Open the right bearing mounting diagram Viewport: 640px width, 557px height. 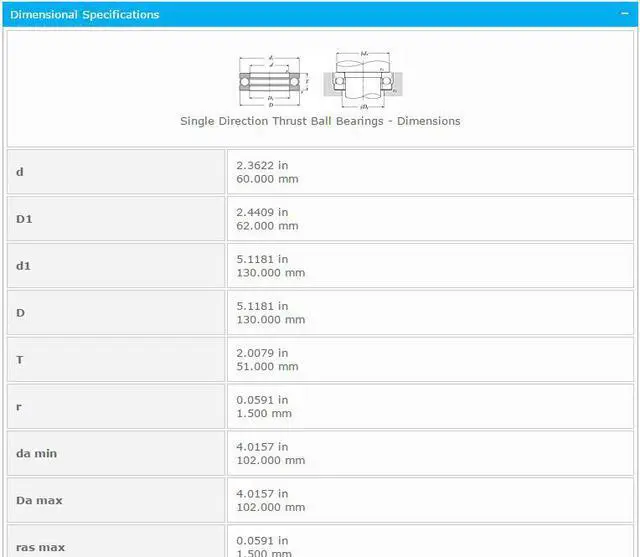tap(364, 78)
